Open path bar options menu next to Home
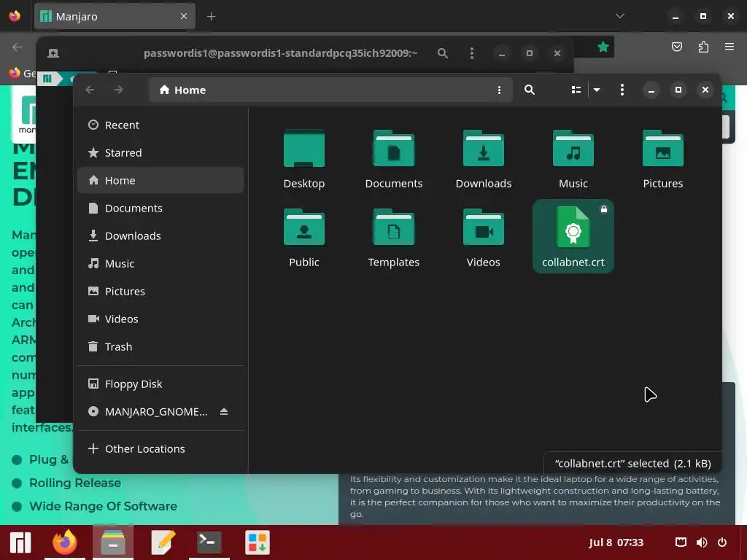This screenshot has width=747, height=560. tap(499, 90)
